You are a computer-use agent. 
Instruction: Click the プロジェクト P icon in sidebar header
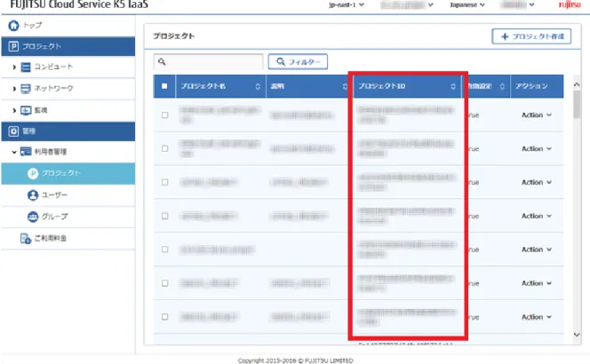tap(13, 47)
